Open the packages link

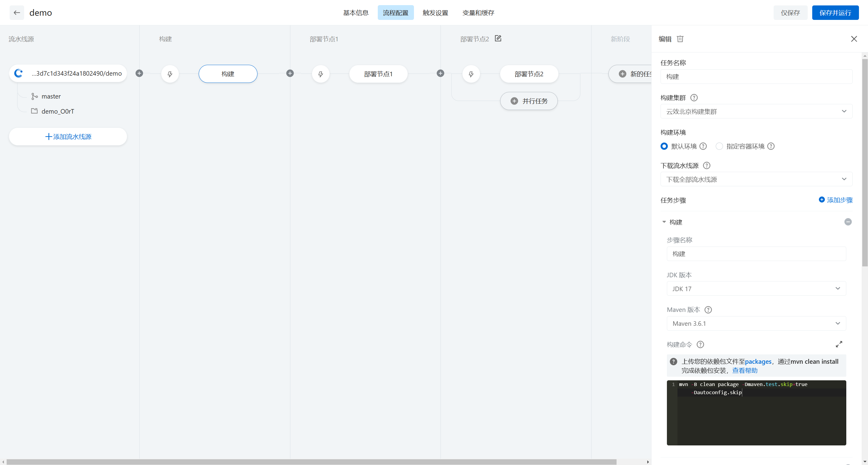tap(758, 361)
